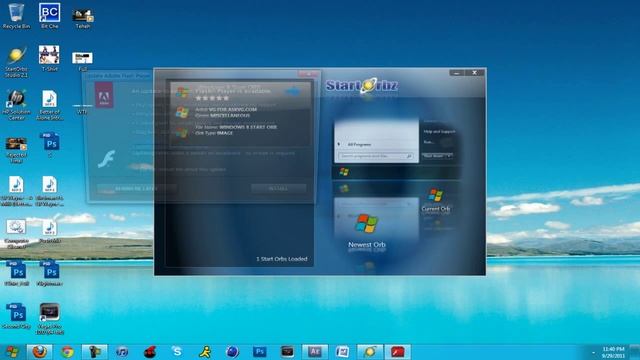The height and width of the screenshot is (360, 640).
Task: Switch to red Adobe Flash installer taskbar button
Action: pos(398,351)
